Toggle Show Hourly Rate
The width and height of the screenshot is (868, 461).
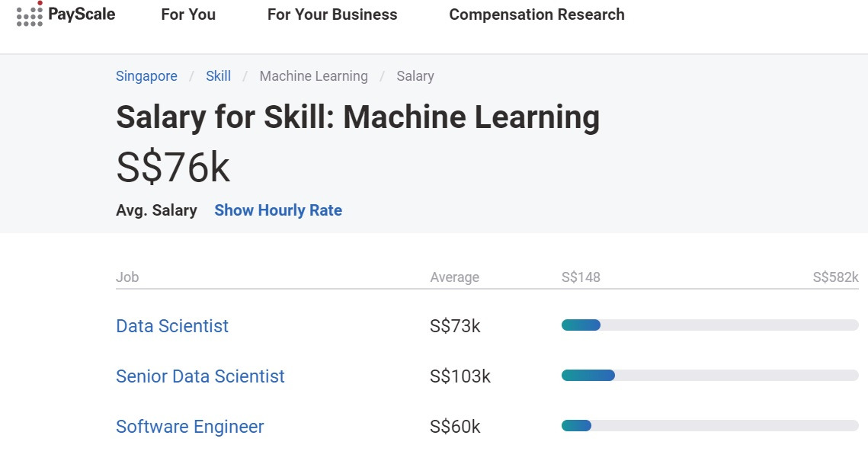(x=278, y=210)
